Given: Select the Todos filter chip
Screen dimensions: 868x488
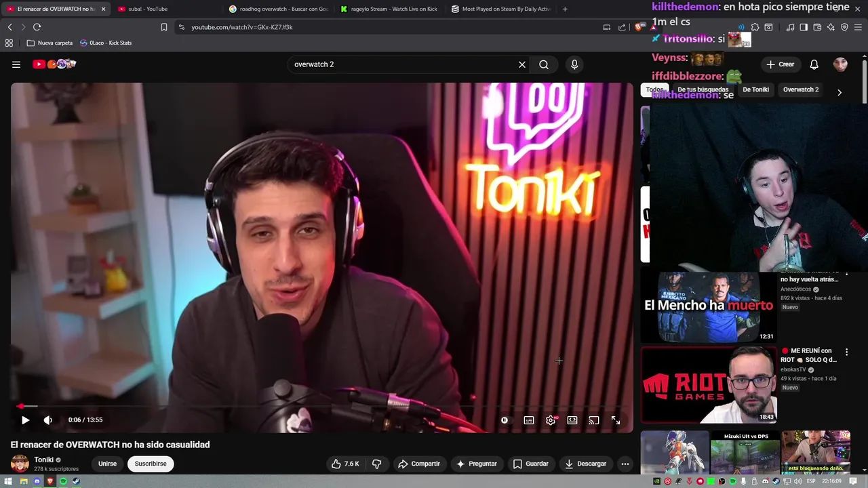Looking at the screenshot, I should 654,89.
